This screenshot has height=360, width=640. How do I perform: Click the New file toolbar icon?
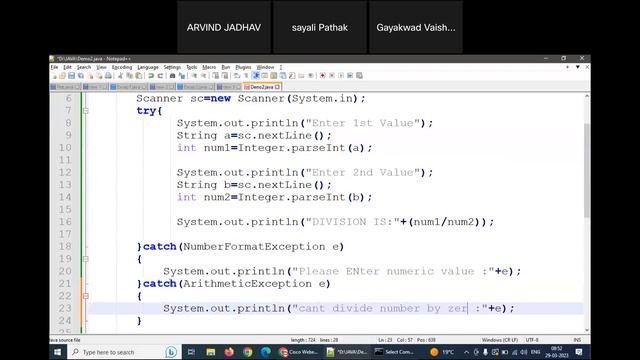coord(54,76)
